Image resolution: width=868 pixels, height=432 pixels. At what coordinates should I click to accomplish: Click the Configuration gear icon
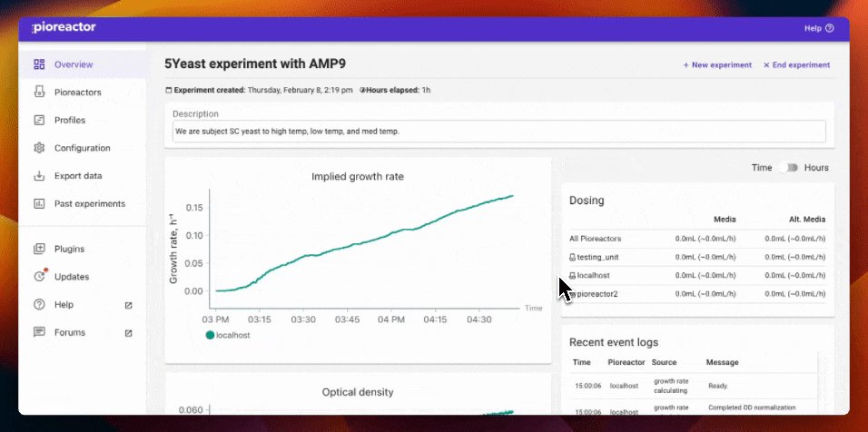(x=39, y=148)
